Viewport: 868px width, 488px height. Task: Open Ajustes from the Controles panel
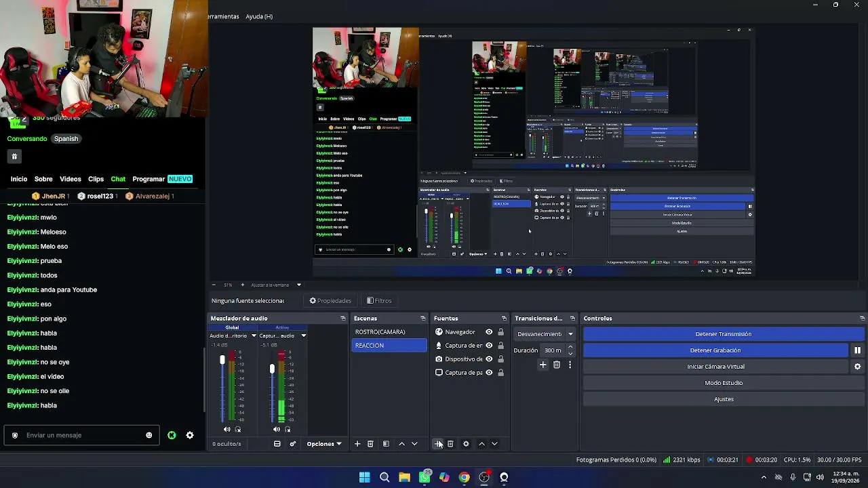[724, 399]
